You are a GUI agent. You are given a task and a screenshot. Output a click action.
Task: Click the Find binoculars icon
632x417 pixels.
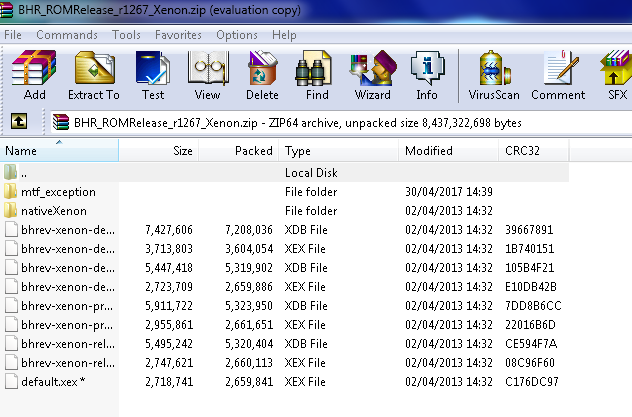pos(314,68)
